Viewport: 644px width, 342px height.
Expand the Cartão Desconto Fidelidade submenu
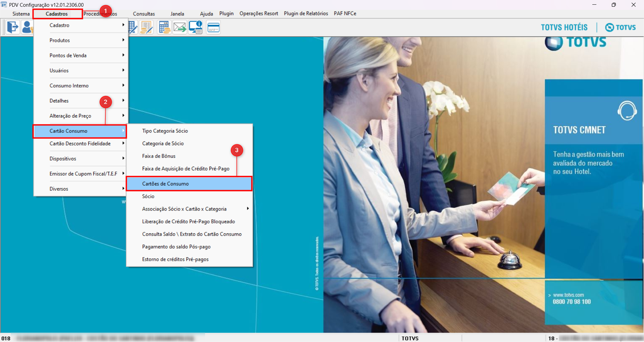tap(81, 144)
